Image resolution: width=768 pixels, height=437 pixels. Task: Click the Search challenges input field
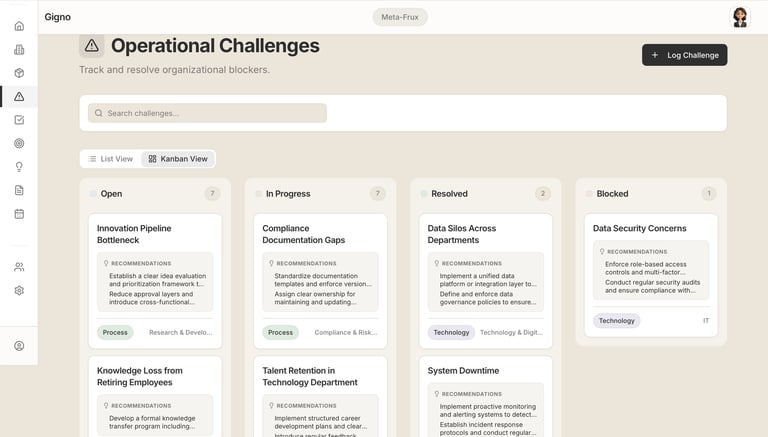point(207,113)
